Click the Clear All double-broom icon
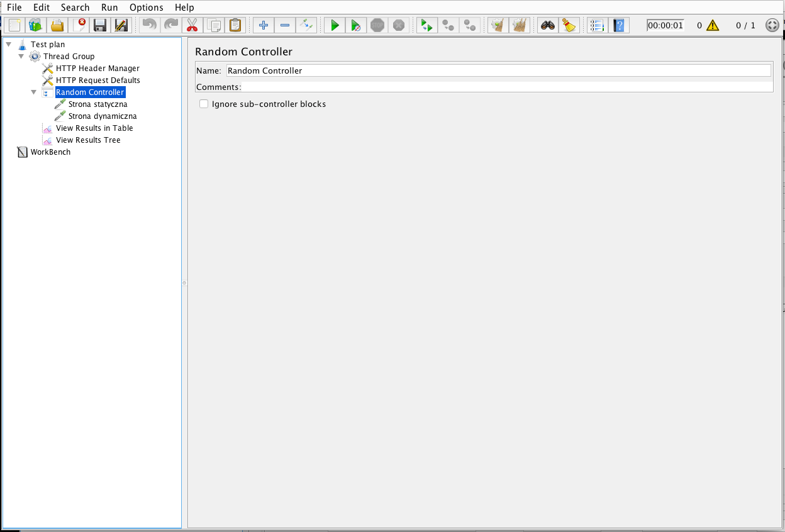 tap(519, 25)
